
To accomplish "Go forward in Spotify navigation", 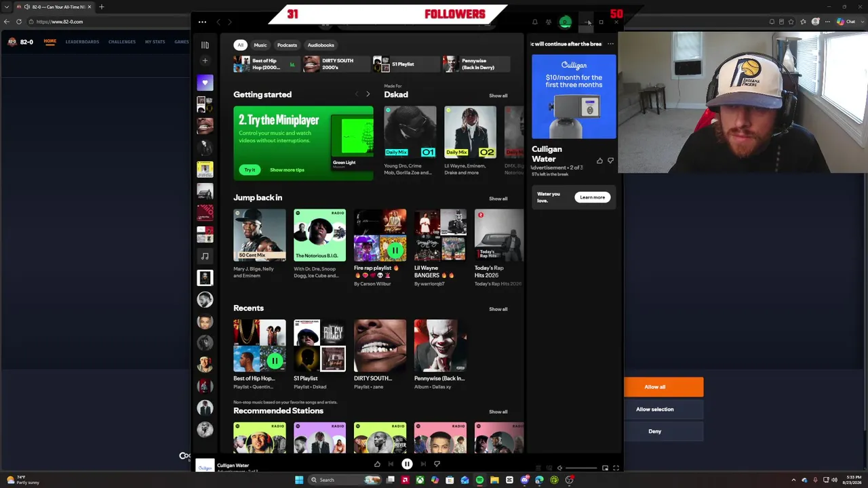I will (x=229, y=22).
